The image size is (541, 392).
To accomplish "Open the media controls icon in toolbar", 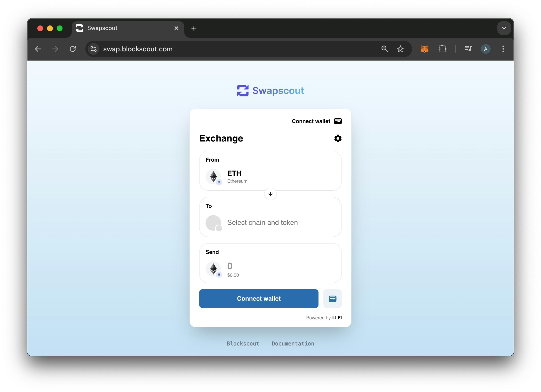I will [x=468, y=49].
